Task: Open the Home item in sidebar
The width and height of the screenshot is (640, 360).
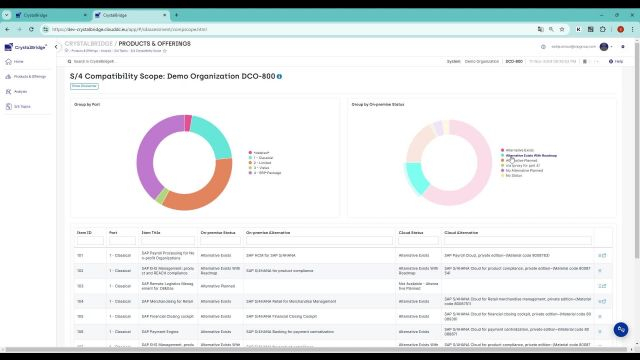Action: tap(15, 62)
